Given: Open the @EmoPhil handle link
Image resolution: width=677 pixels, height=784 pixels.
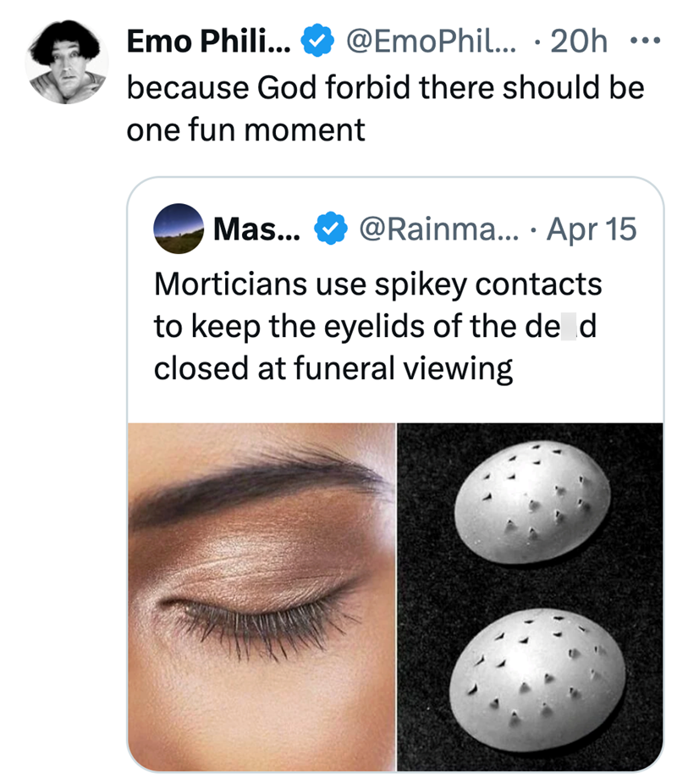Looking at the screenshot, I should pyautogui.click(x=432, y=40).
